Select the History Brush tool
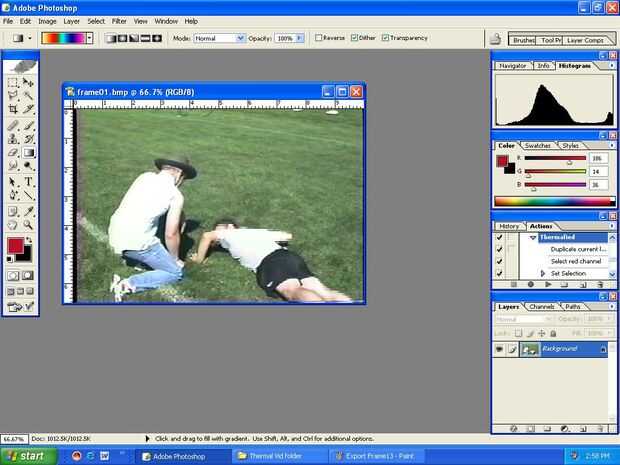The height and width of the screenshot is (465, 620). (28, 139)
